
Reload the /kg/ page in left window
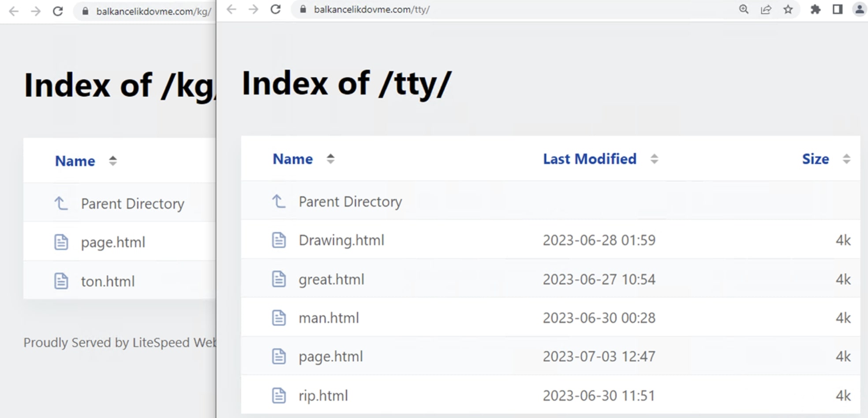pos(58,11)
